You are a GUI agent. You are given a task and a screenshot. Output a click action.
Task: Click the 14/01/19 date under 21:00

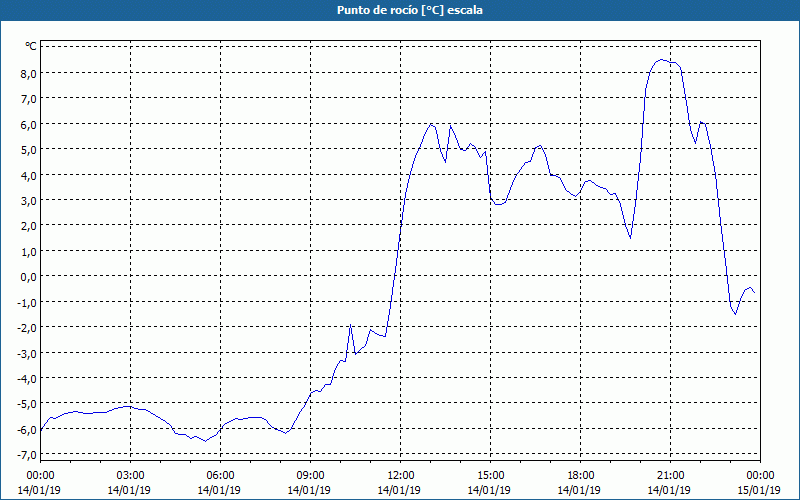(x=669, y=490)
